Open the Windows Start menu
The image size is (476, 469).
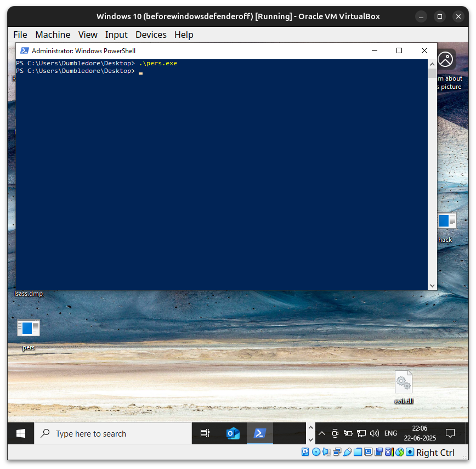[x=21, y=433]
